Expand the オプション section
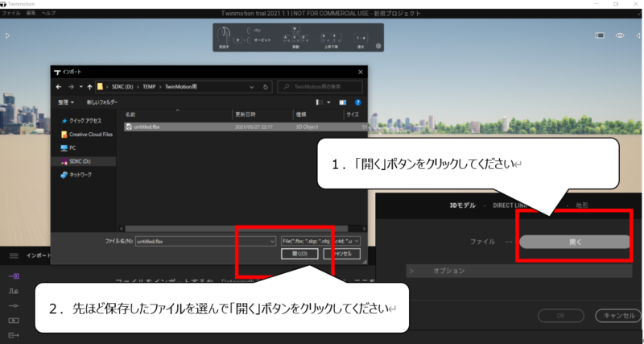Viewport: 644px width, 344px height. pyautogui.click(x=519, y=271)
